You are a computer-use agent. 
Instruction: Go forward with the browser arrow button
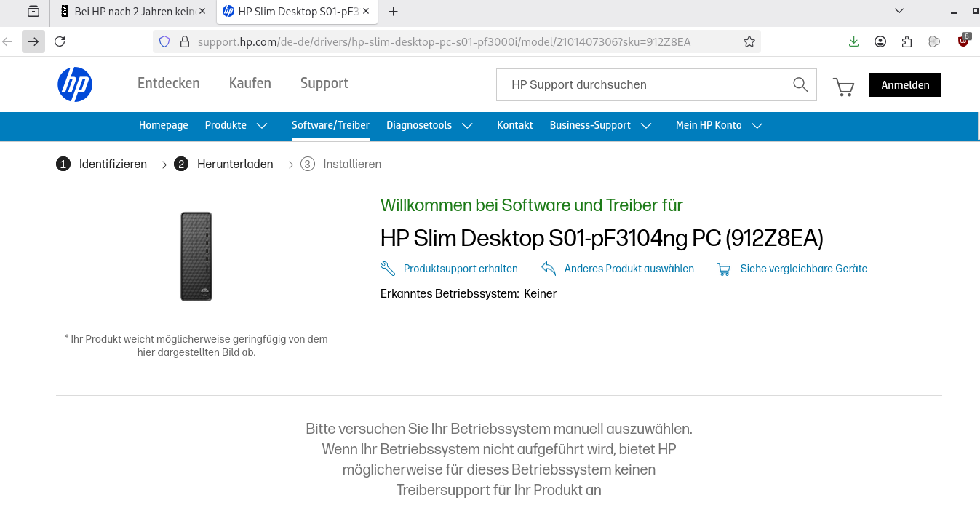click(x=33, y=41)
